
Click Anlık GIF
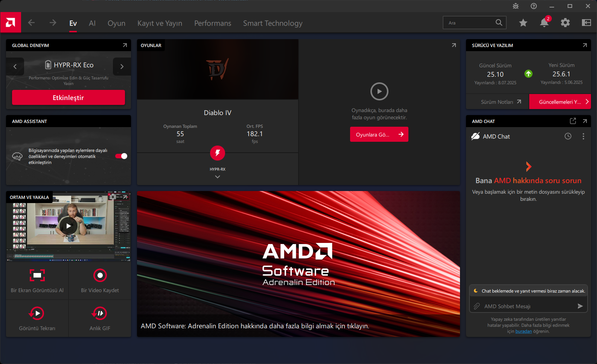pyautogui.click(x=100, y=318)
